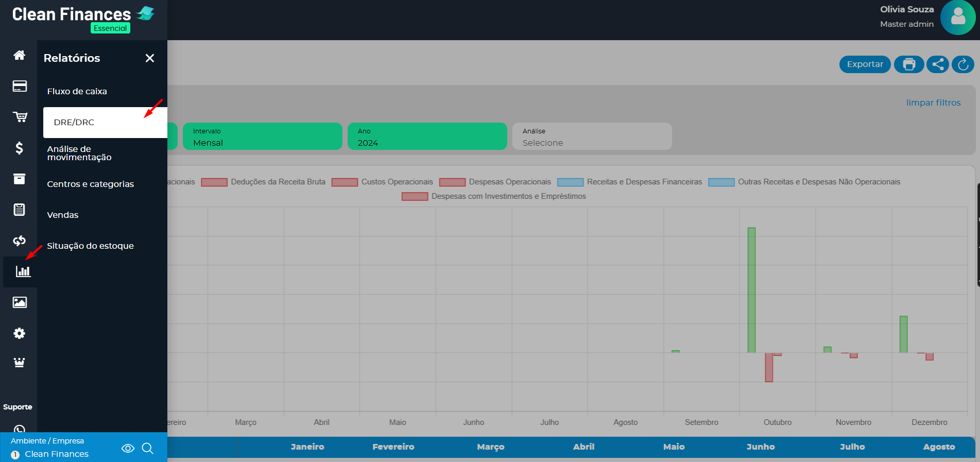Click the crown premium icon
This screenshot has width=980, height=462.
pos(19,363)
